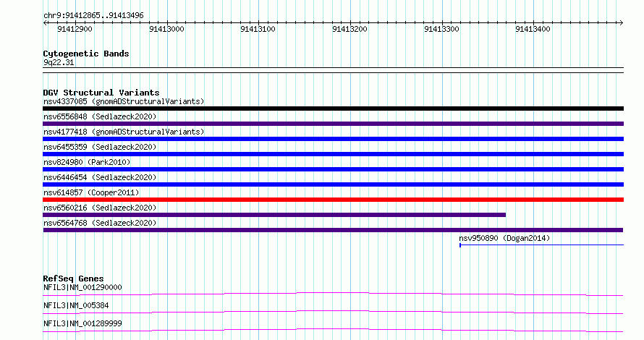Click the blue bar under nsv4177418
This screenshot has width=644, height=340.
pos(333,139)
